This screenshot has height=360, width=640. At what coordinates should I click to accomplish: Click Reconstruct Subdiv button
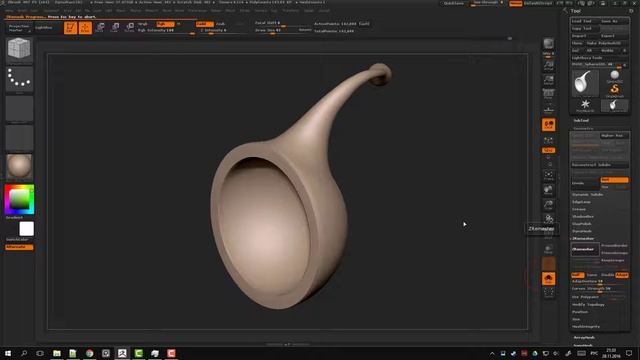pos(600,165)
